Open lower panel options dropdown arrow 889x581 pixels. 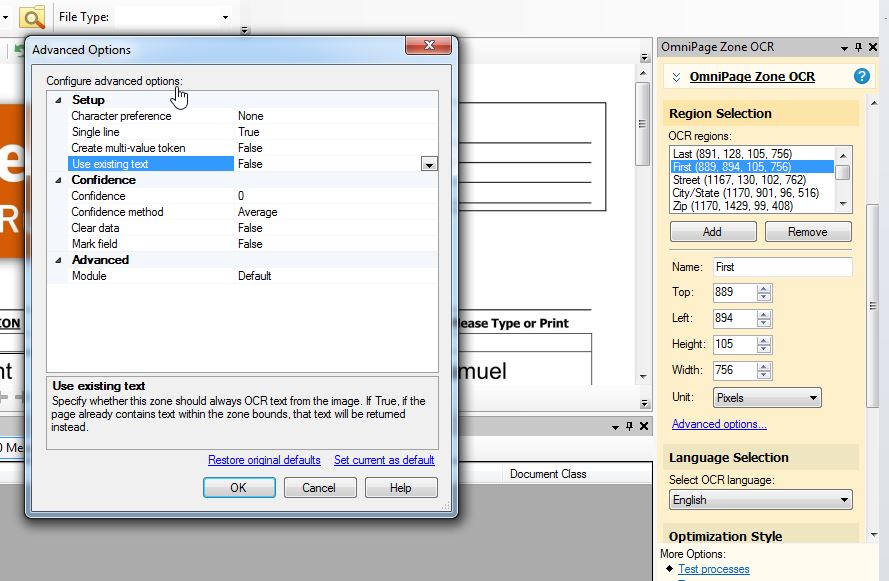point(615,427)
